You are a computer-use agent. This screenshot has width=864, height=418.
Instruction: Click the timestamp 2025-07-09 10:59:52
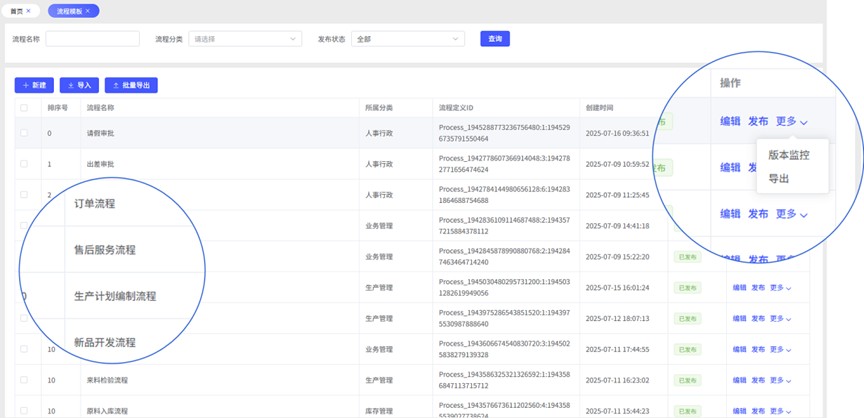[617, 164]
